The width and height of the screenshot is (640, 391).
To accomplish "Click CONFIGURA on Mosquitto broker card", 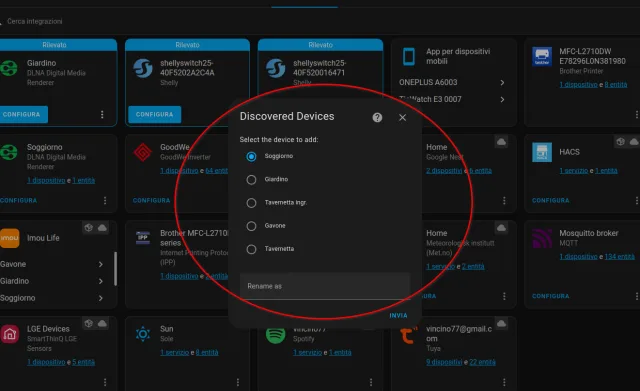I will [x=551, y=296].
